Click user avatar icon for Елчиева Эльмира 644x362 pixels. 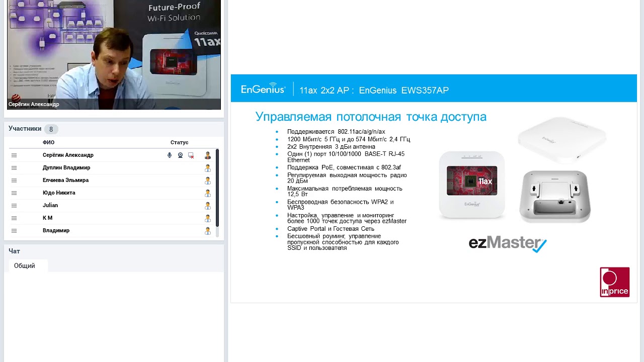(207, 180)
